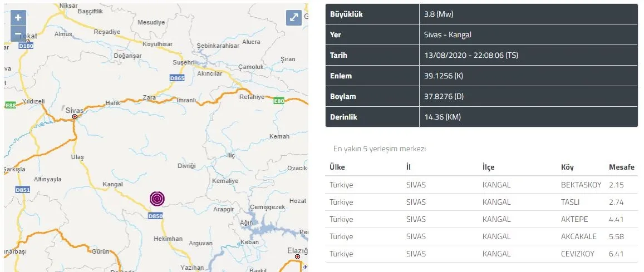Image resolution: width=644 pixels, height=272 pixels.
Task: Click the Derinlik depth value 14.36
Action: click(442, 117)
